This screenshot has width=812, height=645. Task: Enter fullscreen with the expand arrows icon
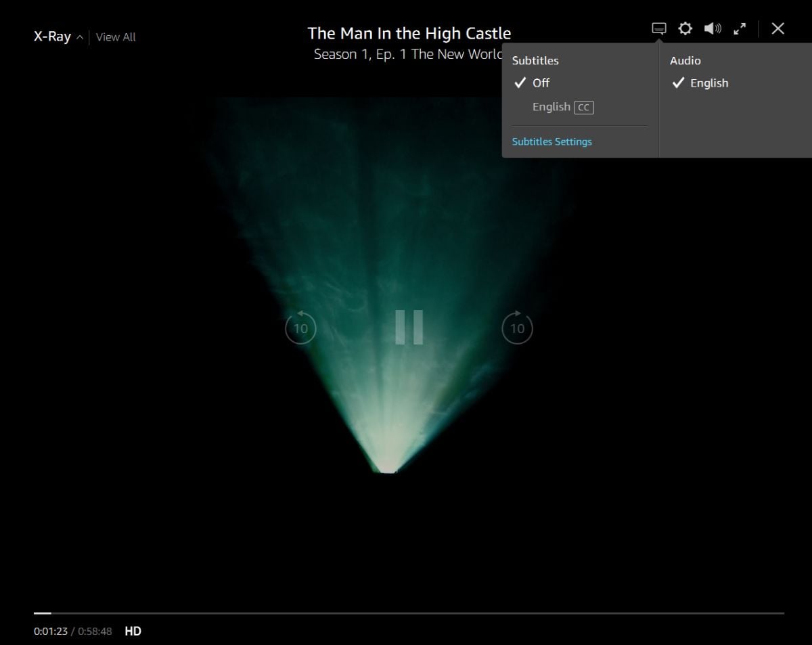coord(740,28)
